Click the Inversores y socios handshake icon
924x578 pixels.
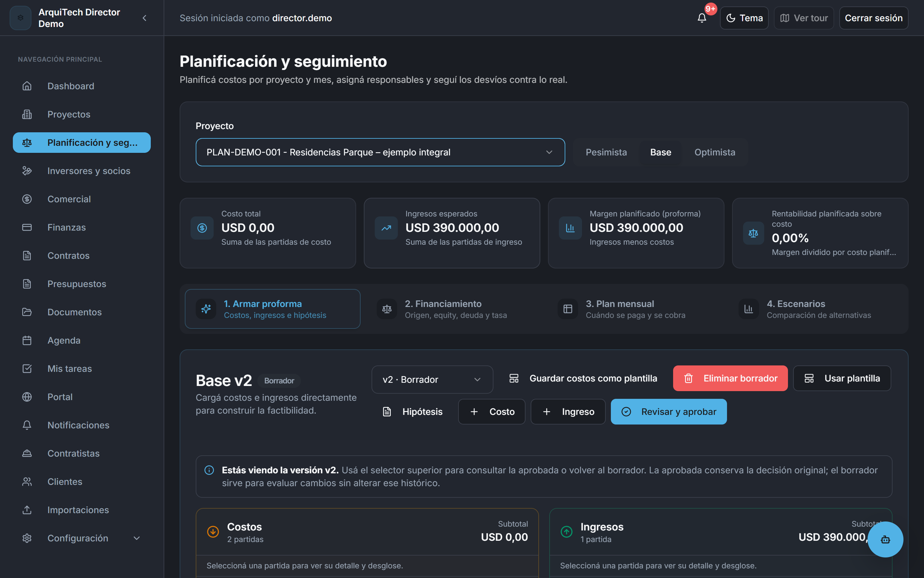click(x=27, y=171)
